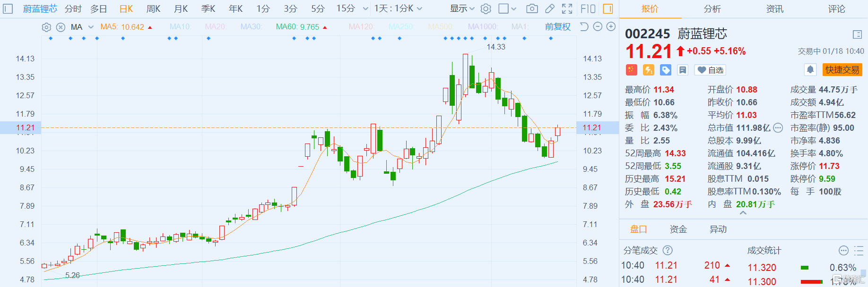The image size is (868, 287).
Task: Toggle MA10 moving average line
Action: point(180,27)
